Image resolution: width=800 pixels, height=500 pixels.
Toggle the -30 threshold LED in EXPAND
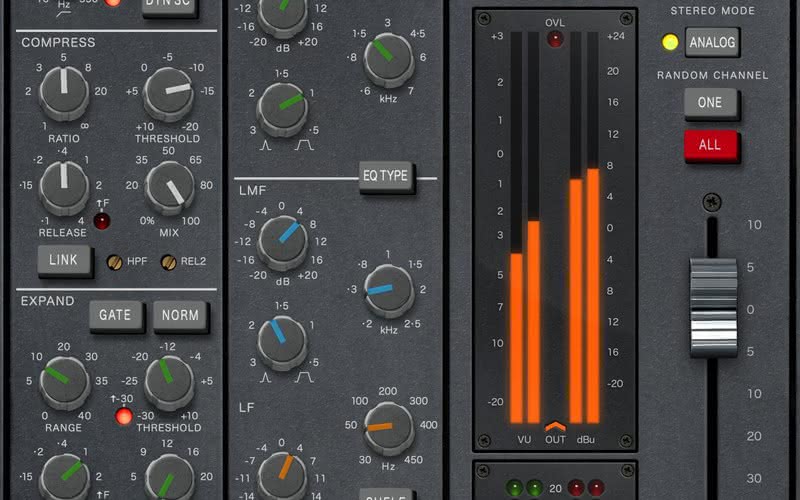pos(123,416)
